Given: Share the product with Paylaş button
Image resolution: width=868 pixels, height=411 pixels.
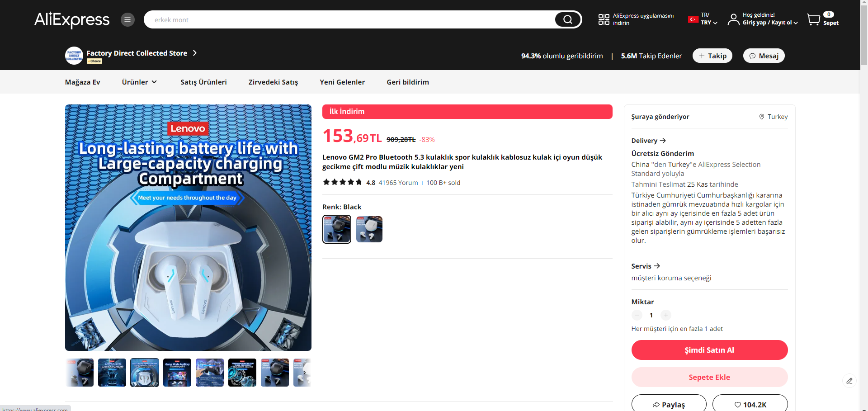Looking at the screenshot, I should (x=669, y=404).
